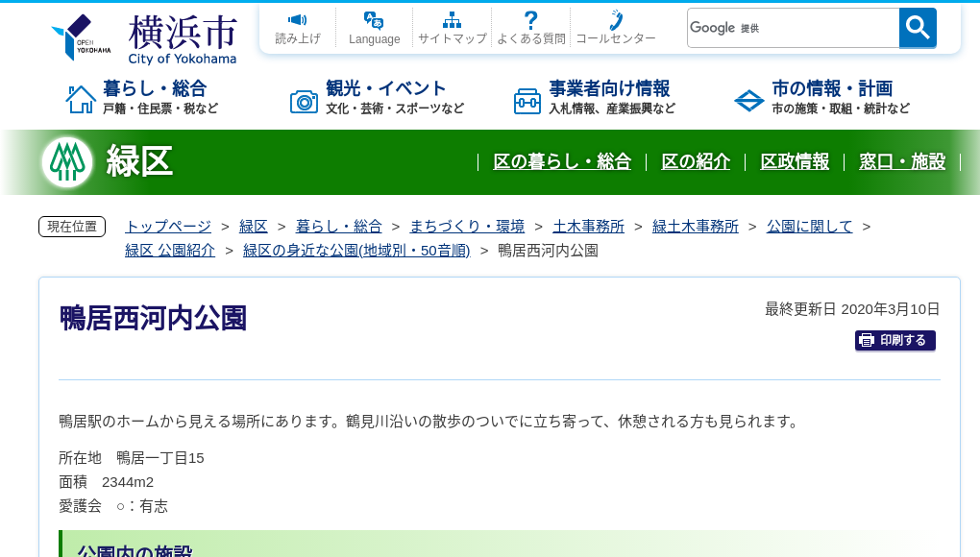Select the 暮らし・総合 house icon

(81, 97)
